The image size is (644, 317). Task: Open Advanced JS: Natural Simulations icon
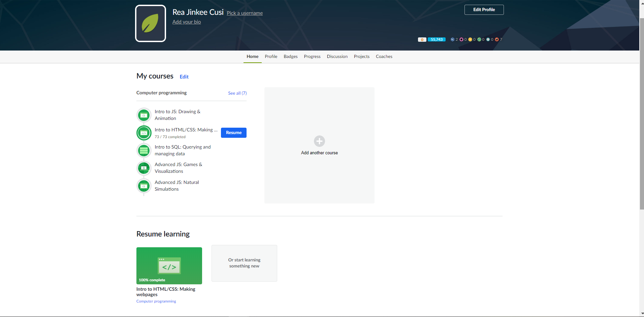tap(144, 186)
